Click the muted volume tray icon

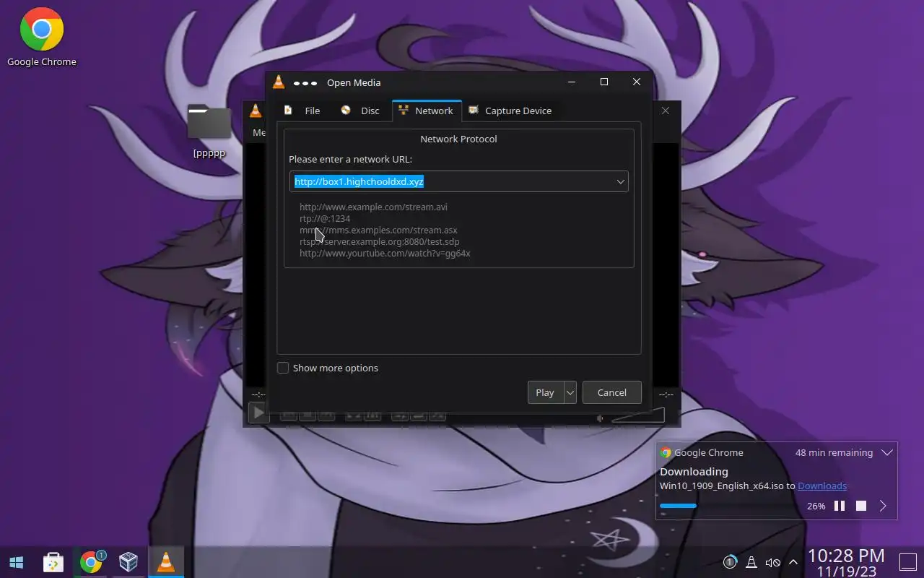pyautogui.click(x=772, y=562)
